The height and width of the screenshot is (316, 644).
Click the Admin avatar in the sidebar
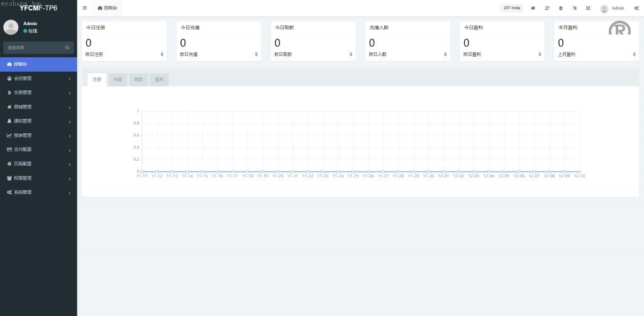[11, 27]
